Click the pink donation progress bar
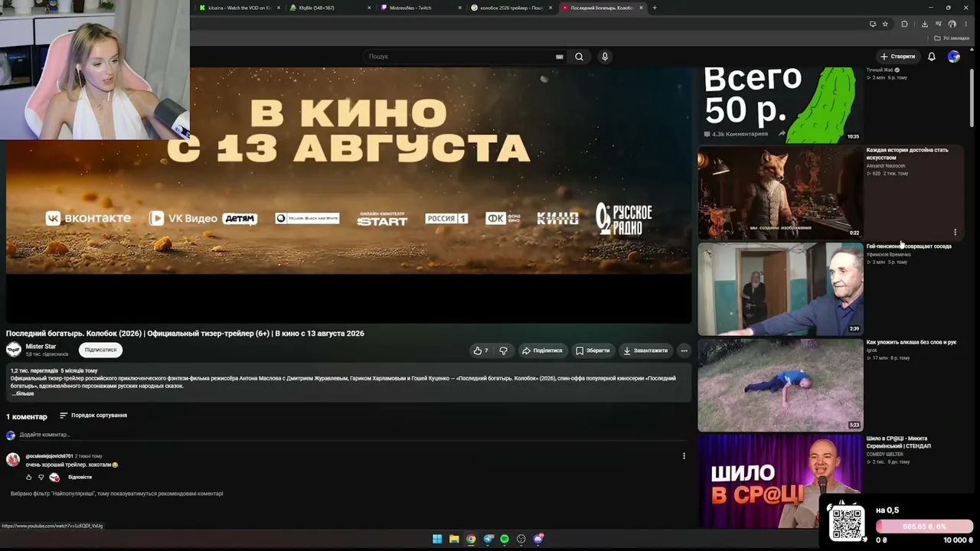The width and height of the screenshot is (980, 551). [925, 527]
